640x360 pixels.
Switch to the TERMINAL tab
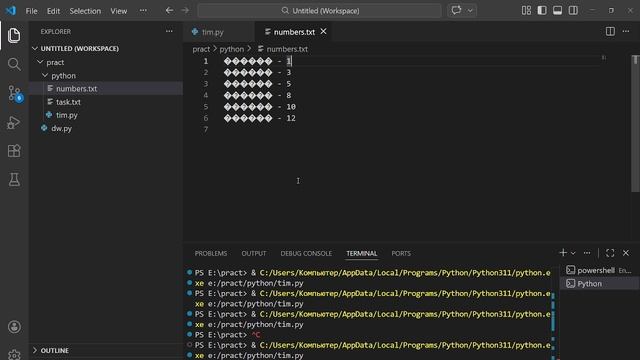362,253
